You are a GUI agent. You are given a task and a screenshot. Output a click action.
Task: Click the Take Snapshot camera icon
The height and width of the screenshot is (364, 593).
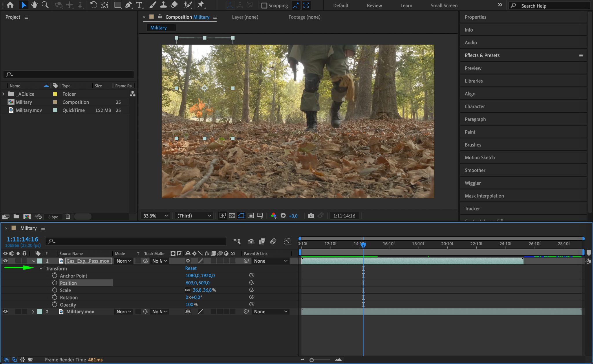(311, 216)
